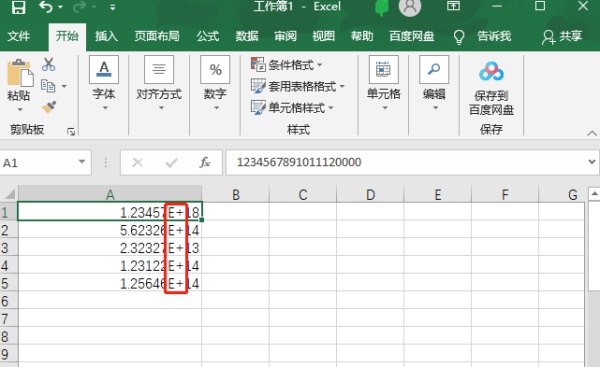Screen dimensions: 600x367
Task: Click cell A5 with 1.25646E+14
Action: point(110,283)
